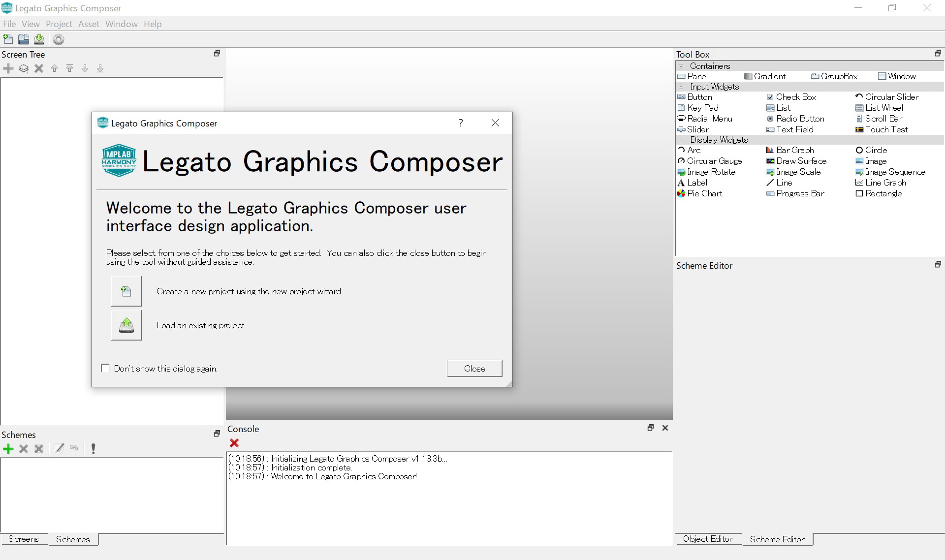Click the Close button in welcome dialog
Screen dimensions: 945x560
(474, 369)
